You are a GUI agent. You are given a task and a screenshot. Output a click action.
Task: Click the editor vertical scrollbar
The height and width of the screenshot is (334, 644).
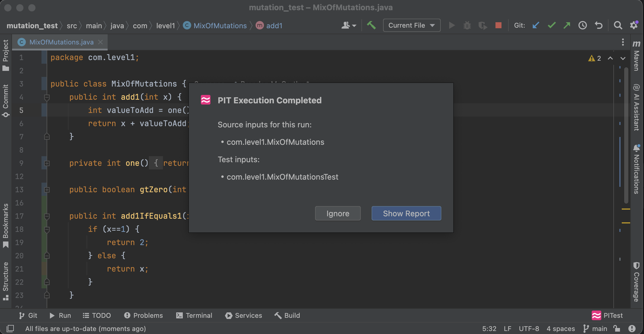626,135
